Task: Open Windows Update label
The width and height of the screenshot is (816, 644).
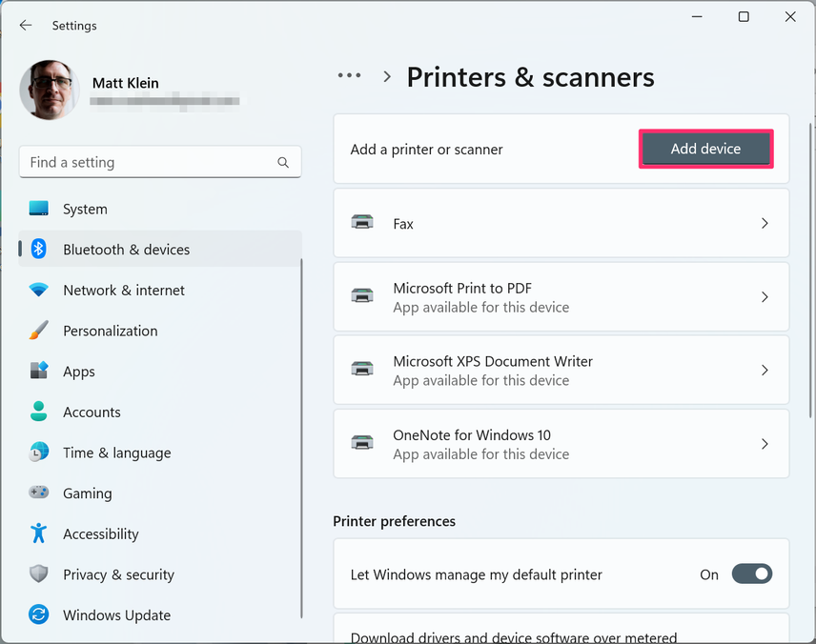Action: click(x=117, y=615)
